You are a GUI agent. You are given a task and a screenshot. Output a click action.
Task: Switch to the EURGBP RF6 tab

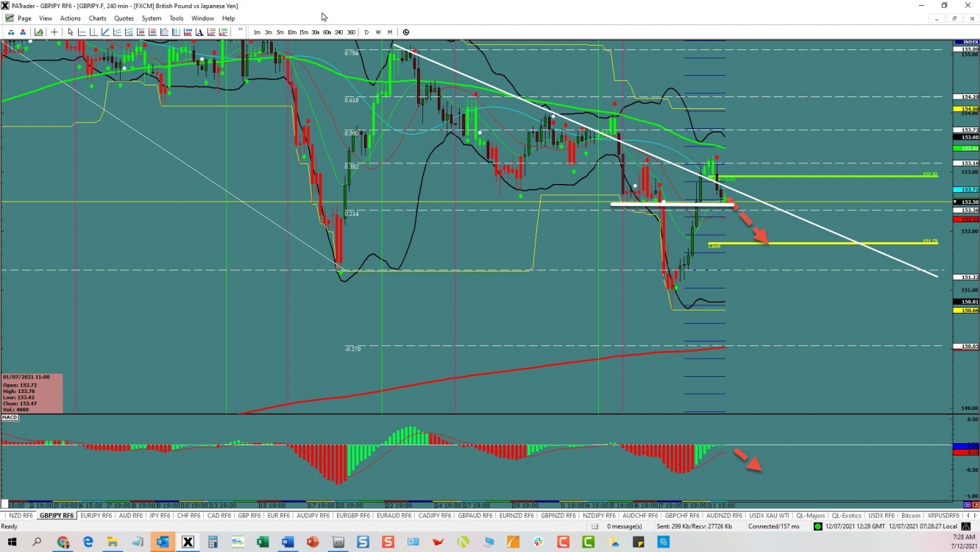tap(353, 516)
